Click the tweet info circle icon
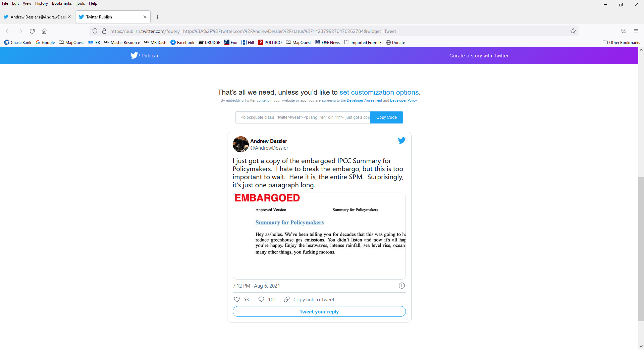 402,286
